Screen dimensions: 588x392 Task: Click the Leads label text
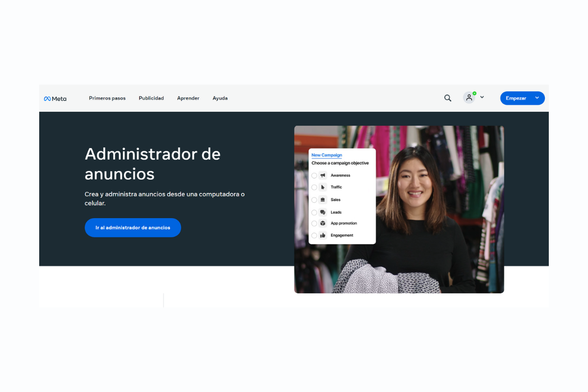click(336, 213)
